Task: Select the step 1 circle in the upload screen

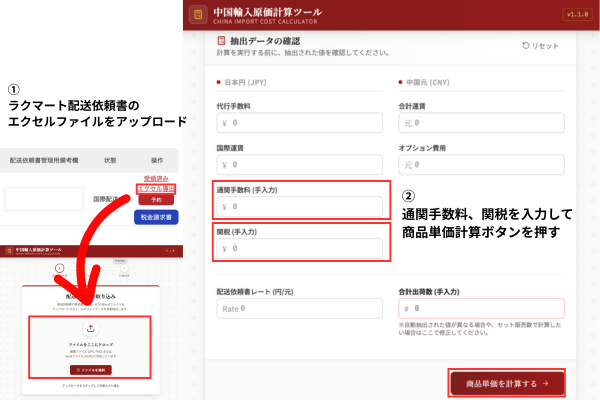Action: [59, 268]
